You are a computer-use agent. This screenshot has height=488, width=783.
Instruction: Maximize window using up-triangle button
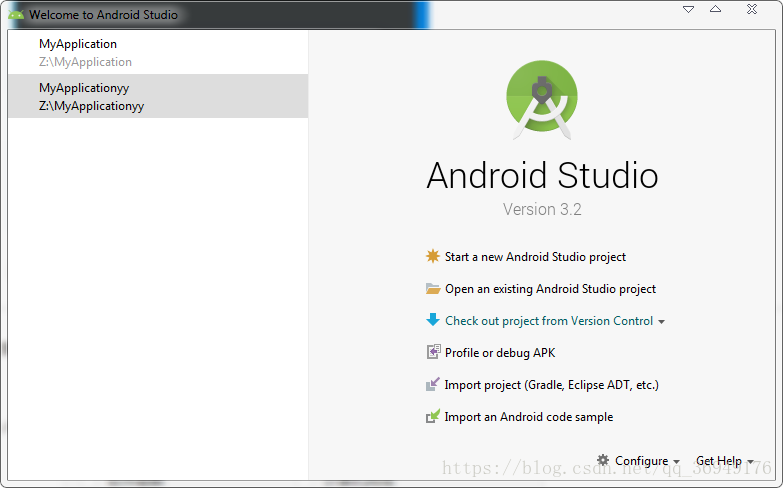click(x=715, y=9)
